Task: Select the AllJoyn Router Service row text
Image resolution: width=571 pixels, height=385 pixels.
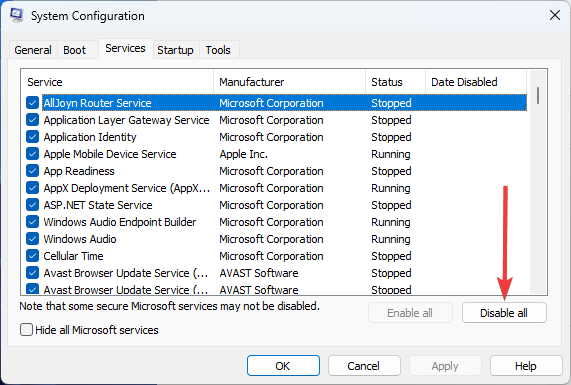Action: click(x=98, y=103)
